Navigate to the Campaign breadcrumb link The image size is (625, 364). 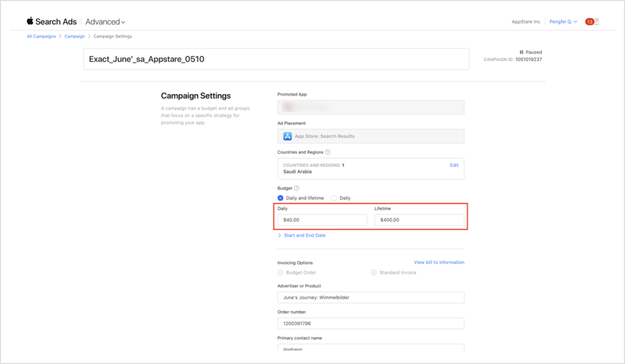[75, 36]
